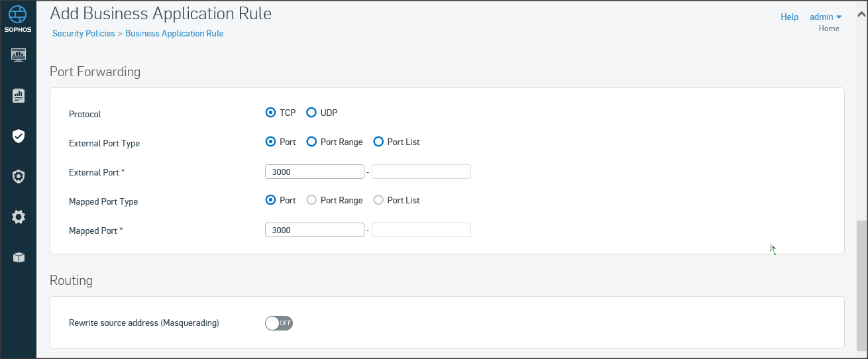Open the admin dropdown menu
The width and height of the screenshot is (868, 359).
826,17
